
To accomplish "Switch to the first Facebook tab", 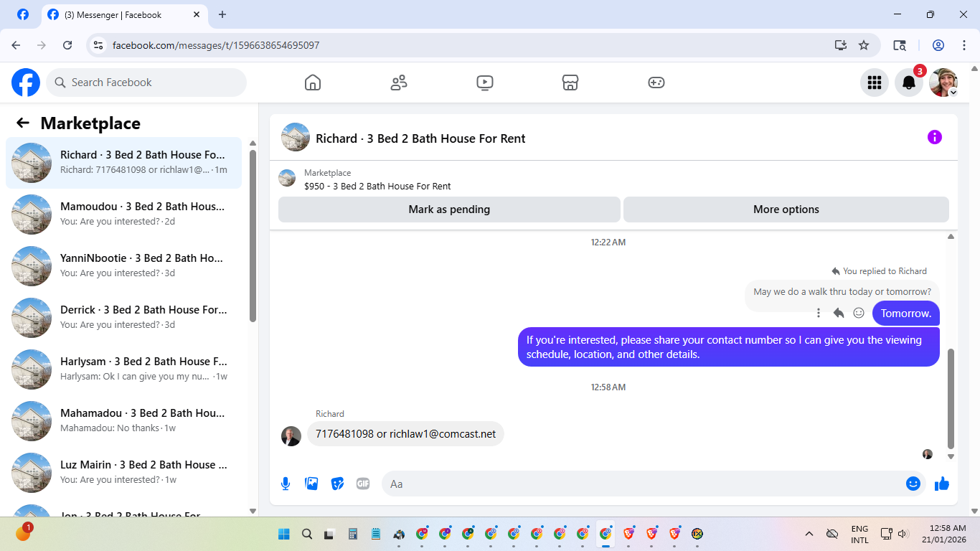I will tap(23, 14).
